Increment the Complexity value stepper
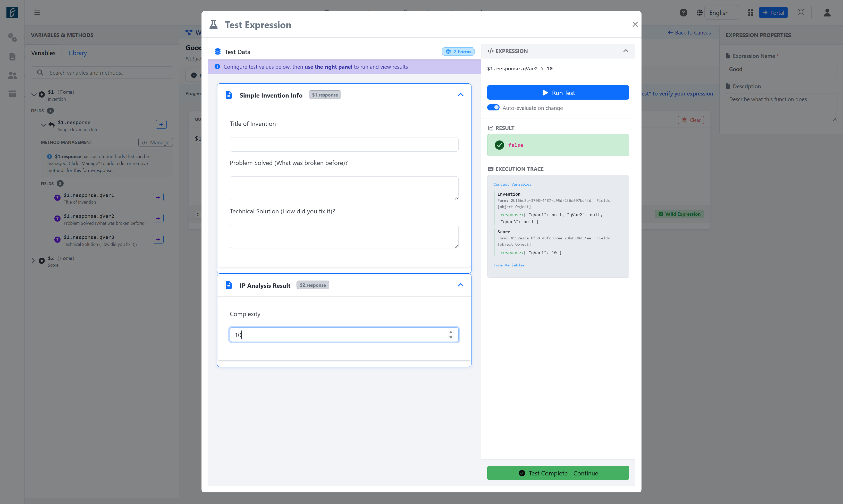The width and height of the screenshot is (843, 504). click(451, 333)
